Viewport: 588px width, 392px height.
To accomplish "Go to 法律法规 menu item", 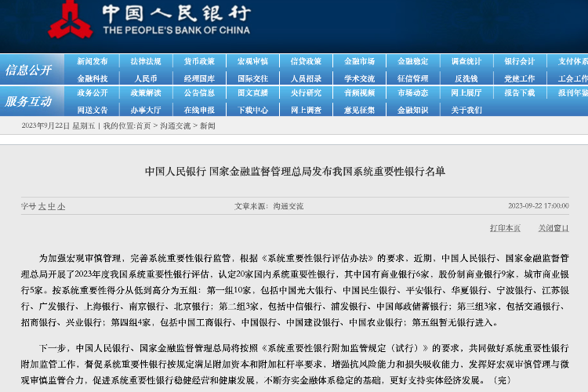I will 146,61.
